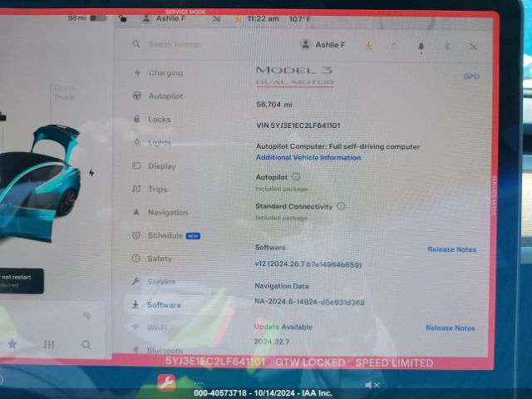Click the orange download icon in settings header
The width and height of the screenshot is (532, 399).
point(368,46)
